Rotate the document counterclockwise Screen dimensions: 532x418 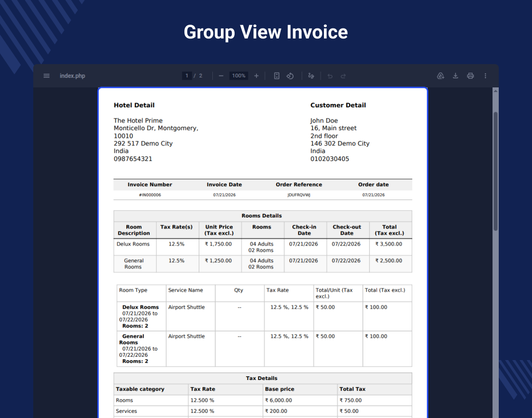[290, 76]
